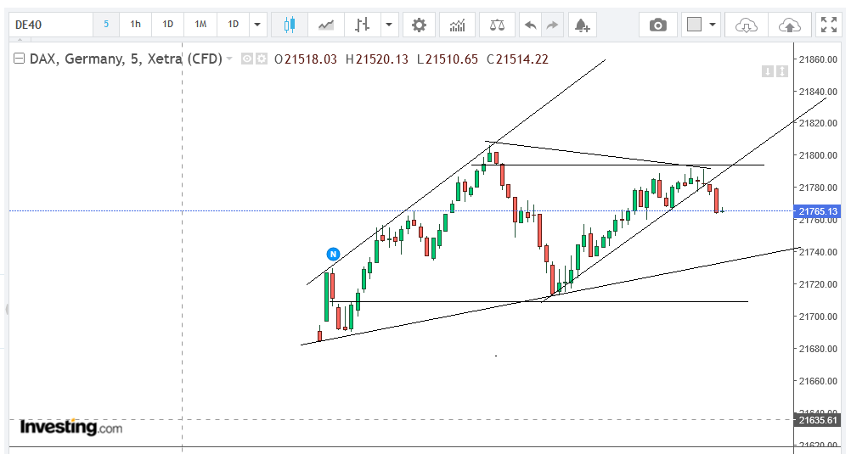This screenshot has width=868, height=454.
Task: Click the Investing.com logo
Action: [70, 428]
